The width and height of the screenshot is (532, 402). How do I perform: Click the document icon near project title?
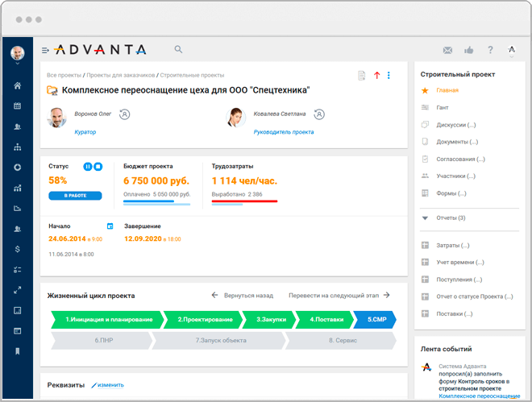pyautogui.click(x=362, y=75)
